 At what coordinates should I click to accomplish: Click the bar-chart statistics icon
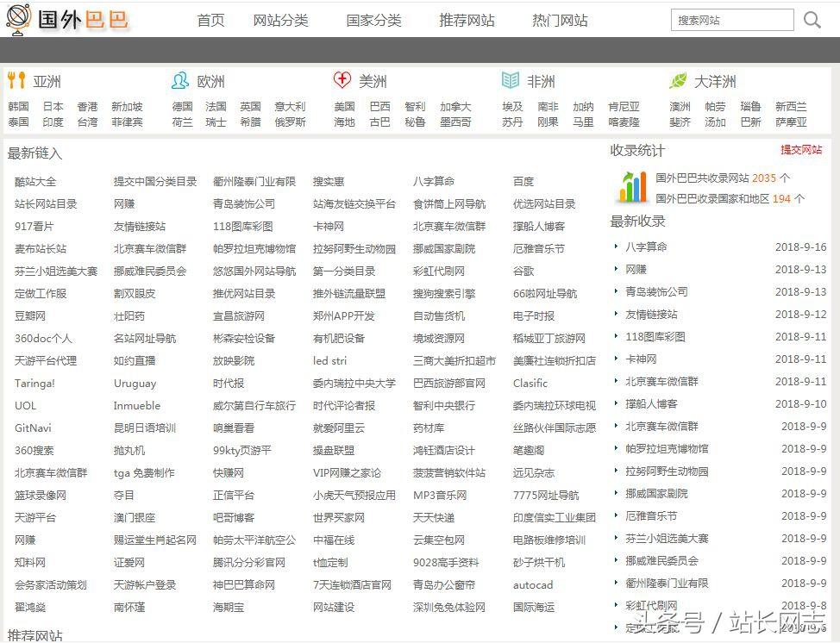(633, 186)
